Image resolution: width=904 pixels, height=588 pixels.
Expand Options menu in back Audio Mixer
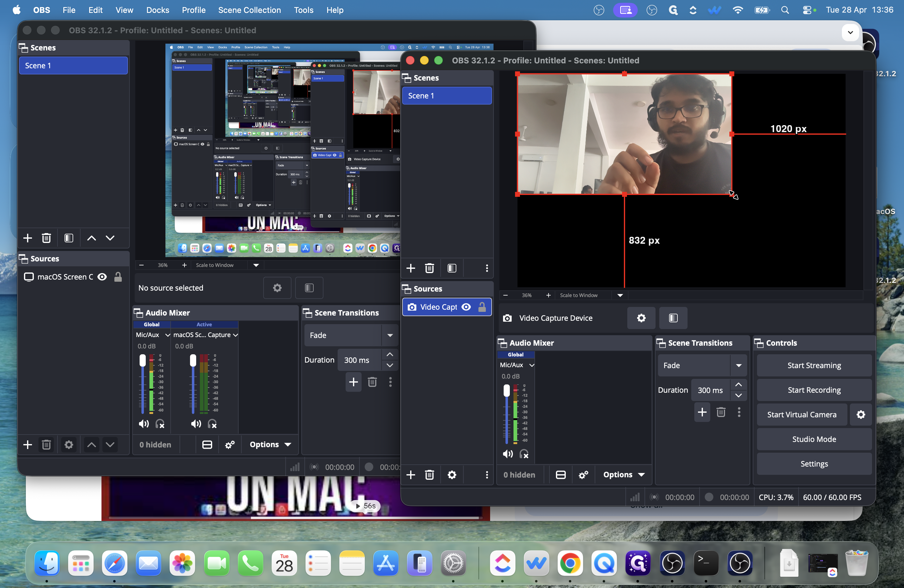pyautogui.click(x=271, y=444)
